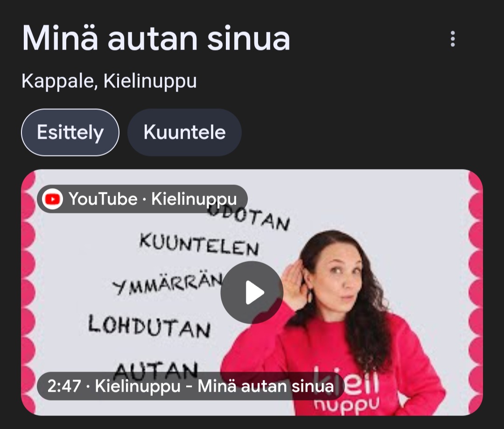Click the KUUNTELEN word in the thumbnail
The width and height of the screenshot is (504, 429).
pyautogui.click(x=199, y=245)
